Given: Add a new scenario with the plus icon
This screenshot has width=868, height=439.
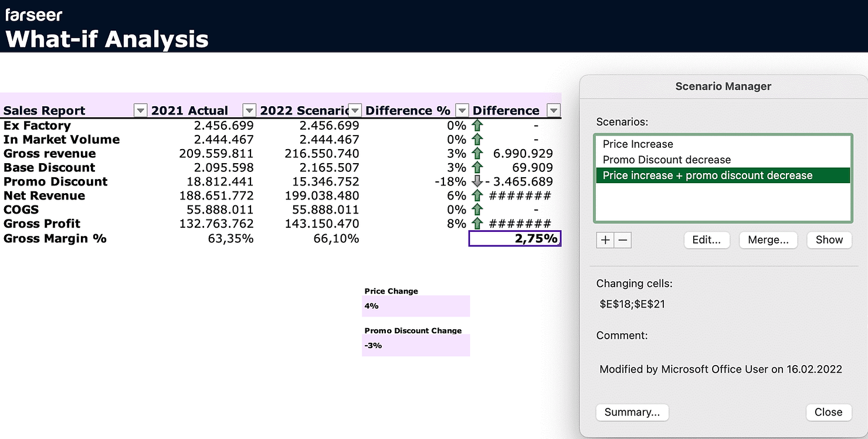Looking at the screenshot, I should (605, 240).
